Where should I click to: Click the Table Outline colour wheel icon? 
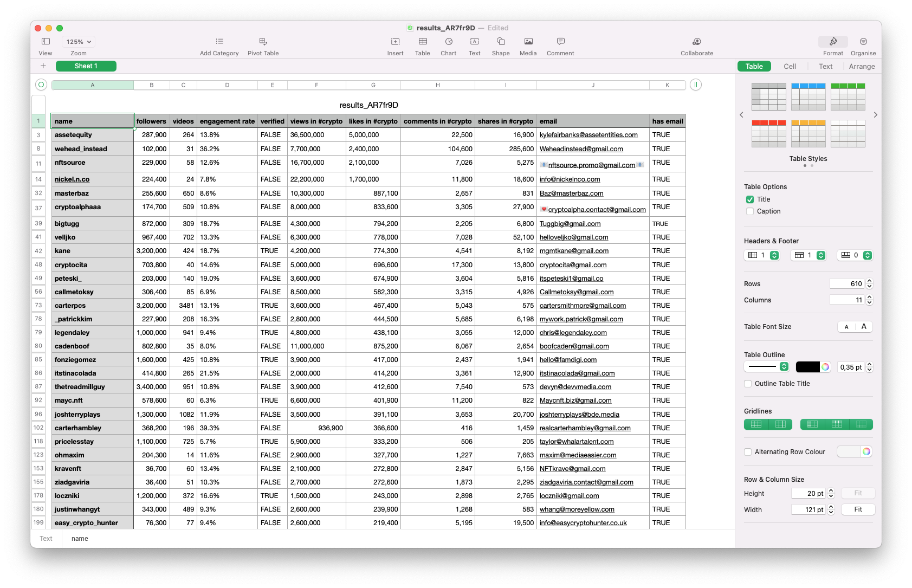pyautogui.click(x=825, y=367)
